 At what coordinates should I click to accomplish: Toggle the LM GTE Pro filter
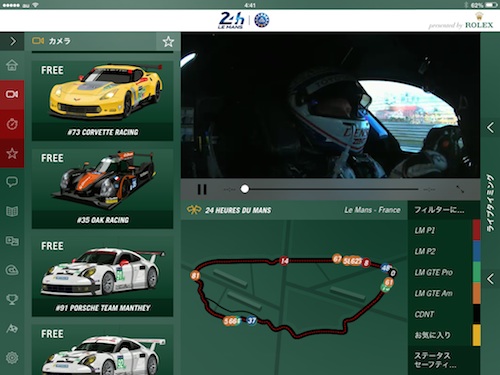[440, 272]
